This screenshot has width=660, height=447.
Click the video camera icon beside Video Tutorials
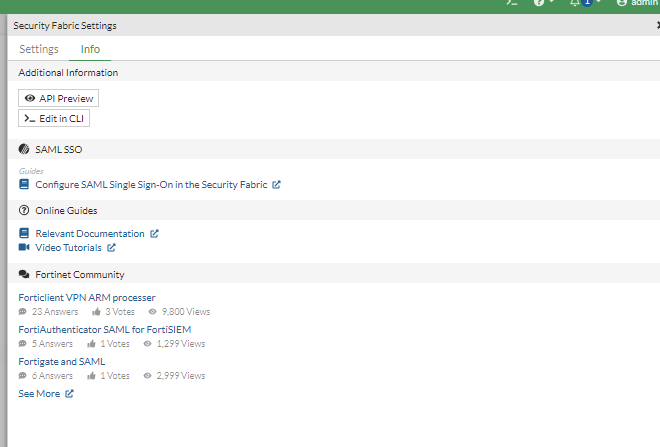[24, 247]
